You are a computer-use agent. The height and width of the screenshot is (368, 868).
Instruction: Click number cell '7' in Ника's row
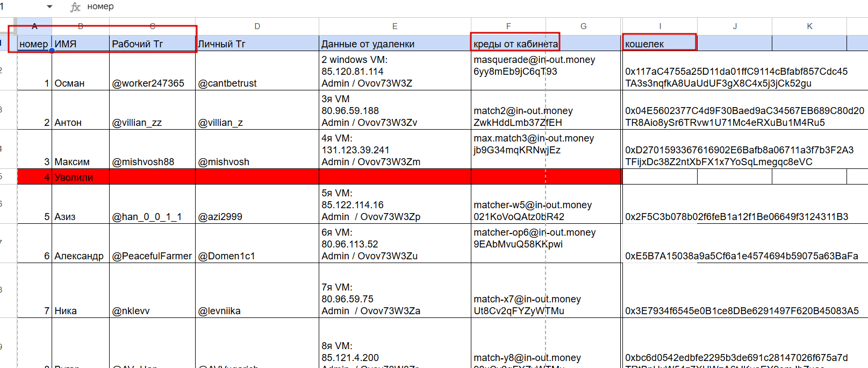pos(34,291)
